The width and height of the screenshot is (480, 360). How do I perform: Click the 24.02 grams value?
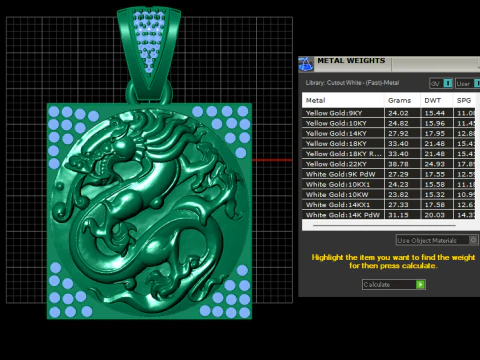click(398, 113)
